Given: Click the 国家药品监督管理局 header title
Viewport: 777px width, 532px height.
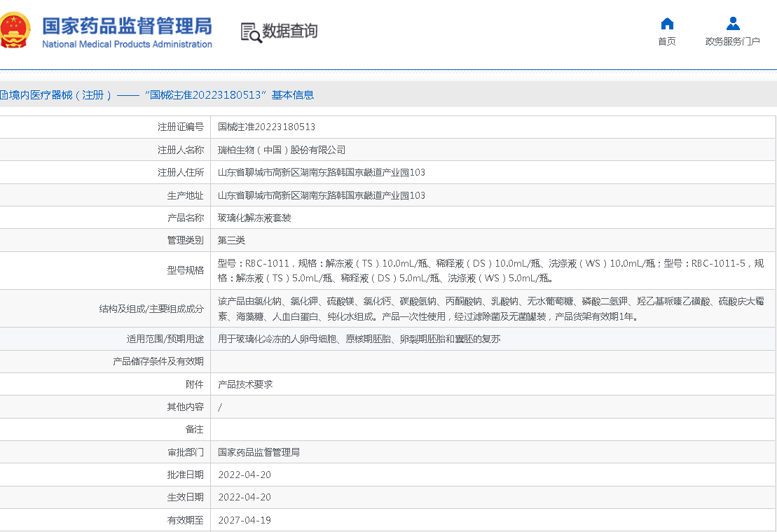Looking at the screenshot, I should [x=127, y=26].
